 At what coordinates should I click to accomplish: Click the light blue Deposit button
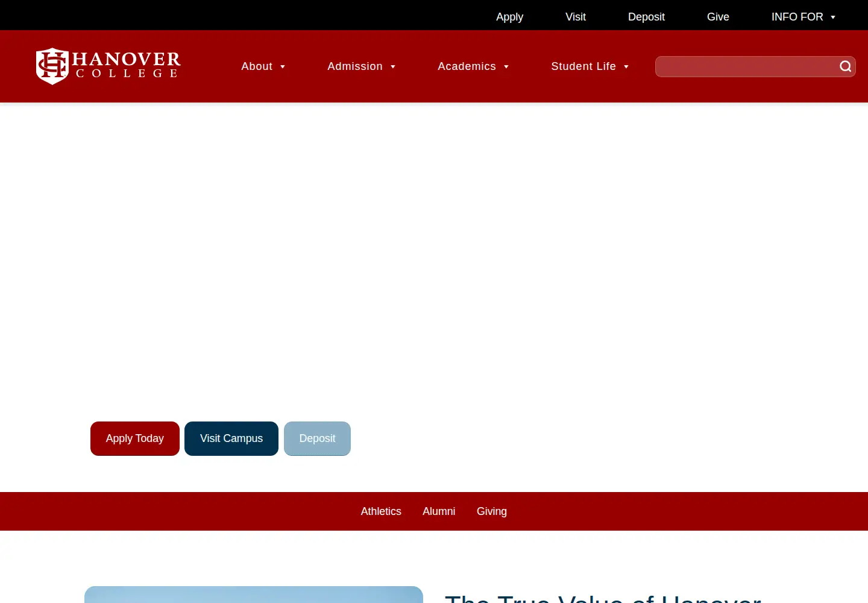[317, 438]
